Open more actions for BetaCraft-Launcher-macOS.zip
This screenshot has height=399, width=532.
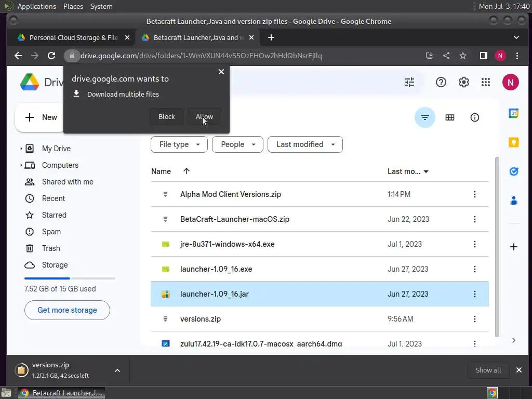coord(474,219)
